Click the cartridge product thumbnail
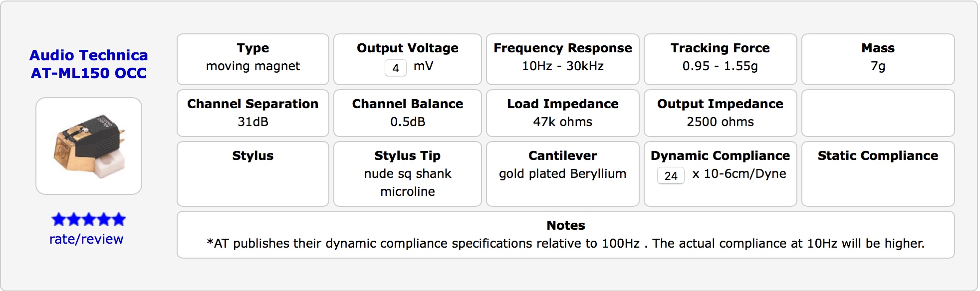 click(89, 146)
